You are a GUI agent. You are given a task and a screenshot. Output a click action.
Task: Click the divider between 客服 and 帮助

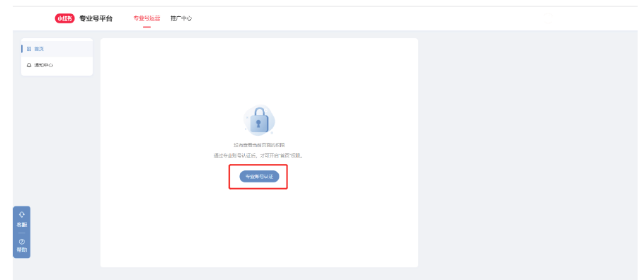click(x=22, y=233)
